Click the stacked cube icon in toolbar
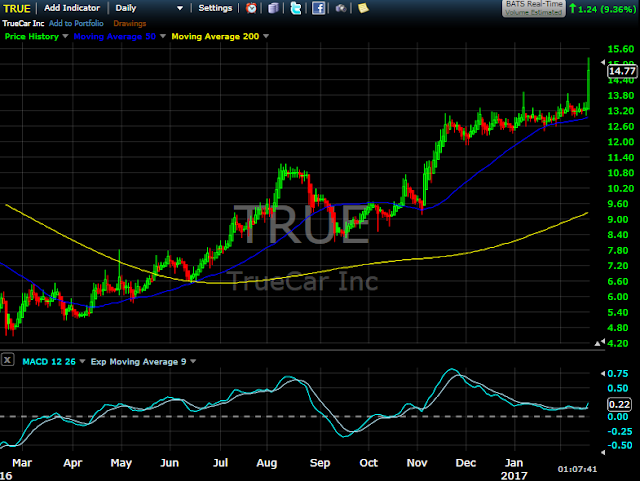640x481 pixels. pyautogui.click(x=273, y=8)
